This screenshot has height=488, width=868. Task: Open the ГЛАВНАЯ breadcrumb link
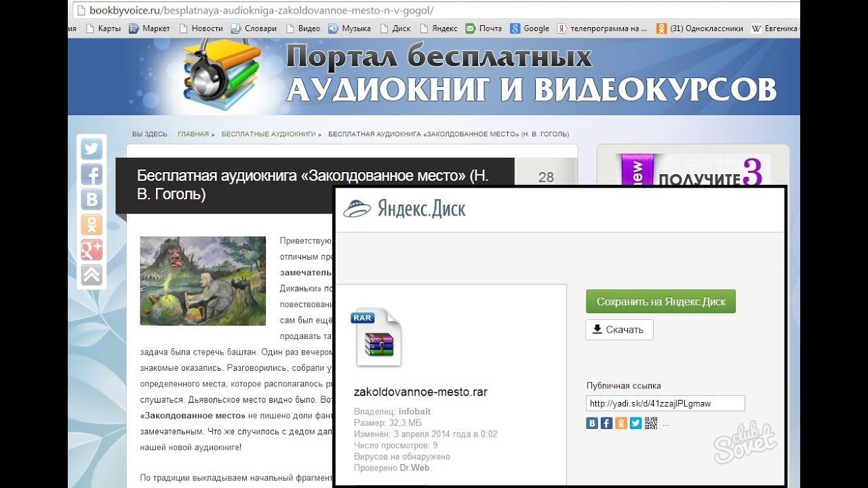coord(193,134)
